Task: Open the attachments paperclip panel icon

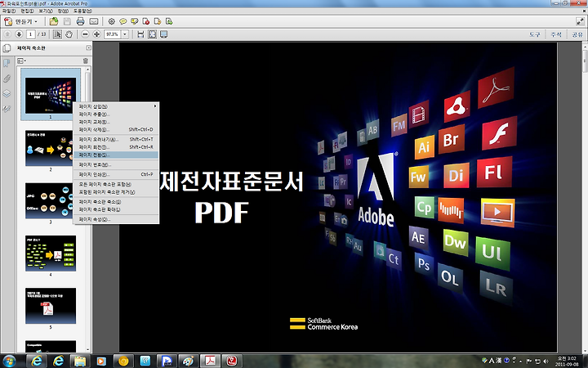Action: [7, 79]
